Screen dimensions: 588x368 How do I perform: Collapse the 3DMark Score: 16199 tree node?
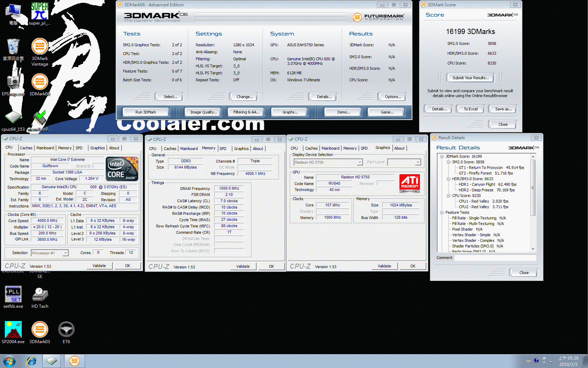pyautogui.click(x=442, y=156)
